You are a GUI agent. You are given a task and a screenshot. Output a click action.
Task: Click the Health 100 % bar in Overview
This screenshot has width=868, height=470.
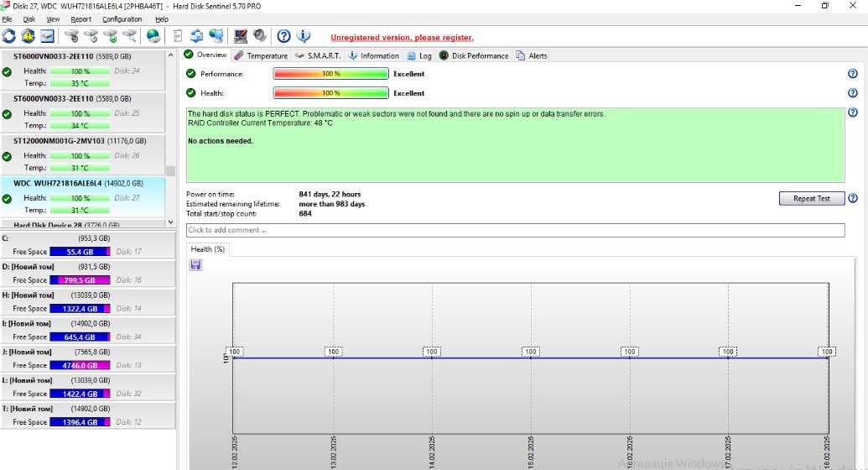331,93
